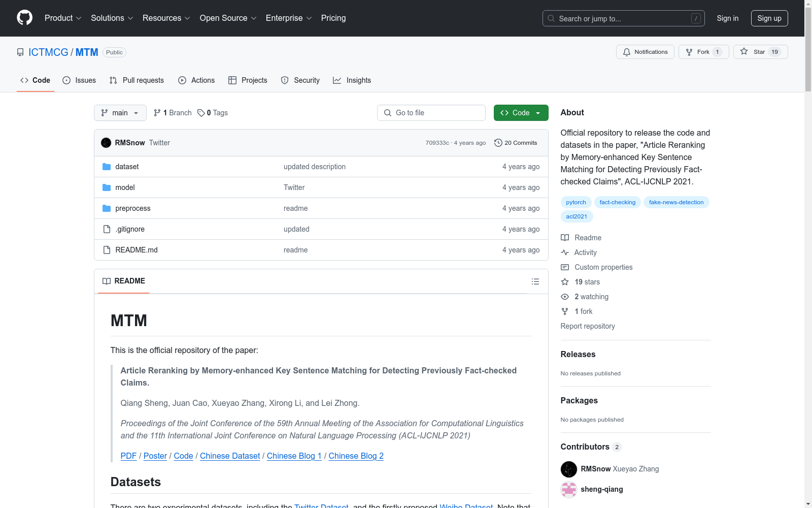This screenshot has height=508, width=812.
Task: Click the Custom properties note icon
Action: pos(565,267)
